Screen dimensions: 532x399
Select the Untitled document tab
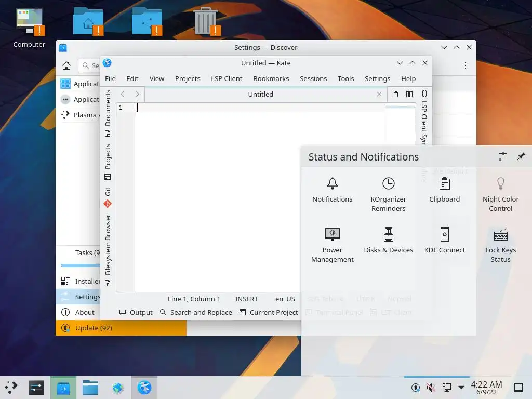(x=261, y=95)
